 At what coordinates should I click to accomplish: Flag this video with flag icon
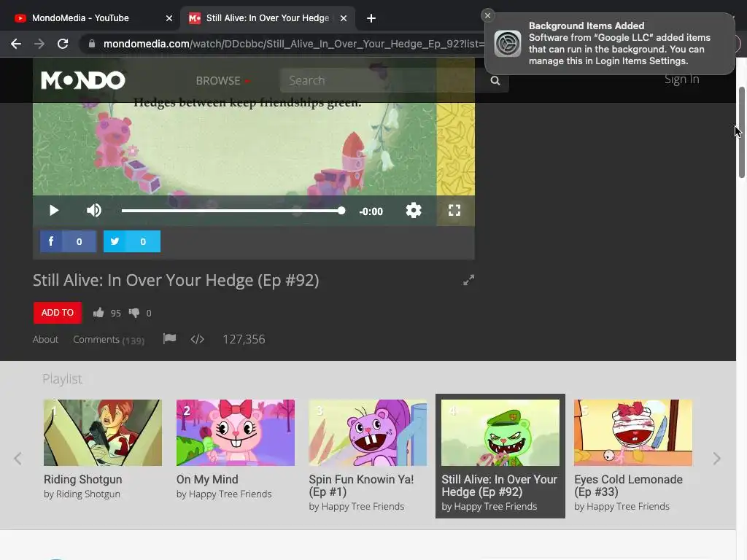169,338
